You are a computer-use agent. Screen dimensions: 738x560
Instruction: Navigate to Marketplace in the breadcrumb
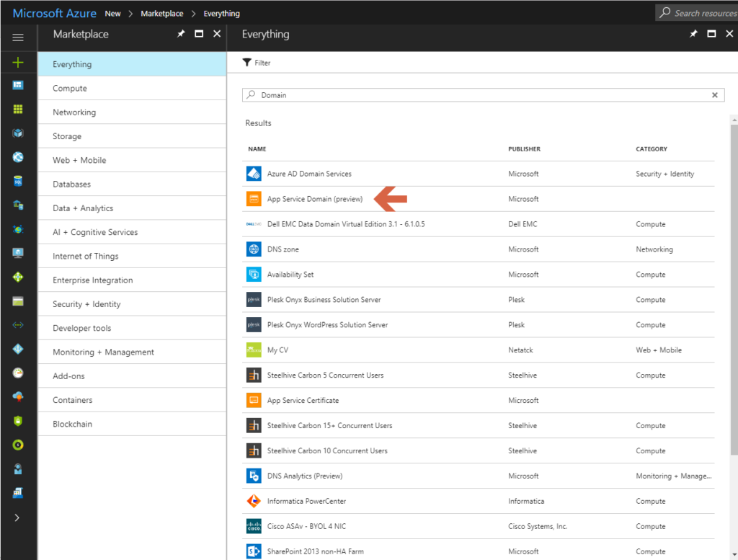point(162,13)
